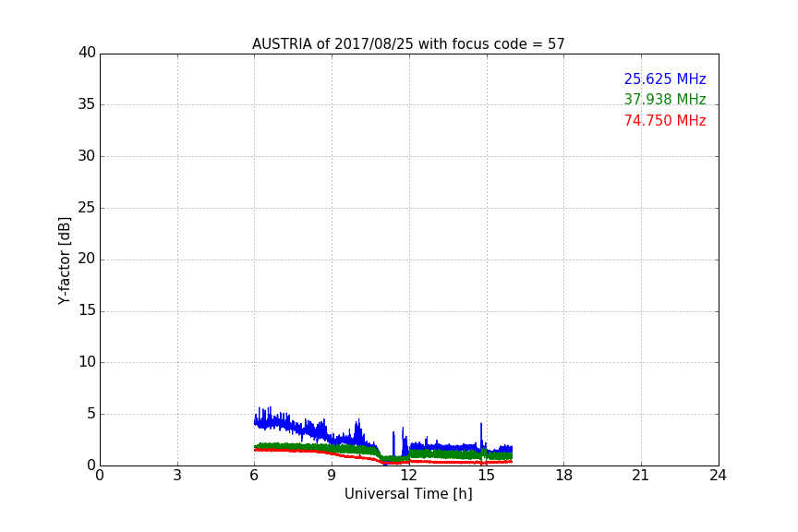Screen dimensions: 798x532
Task: Click y-axis tick value 10
Action: pos(87,362)
